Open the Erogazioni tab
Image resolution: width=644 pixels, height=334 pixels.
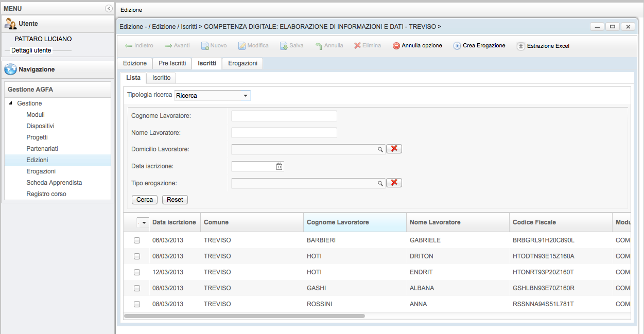242,63
